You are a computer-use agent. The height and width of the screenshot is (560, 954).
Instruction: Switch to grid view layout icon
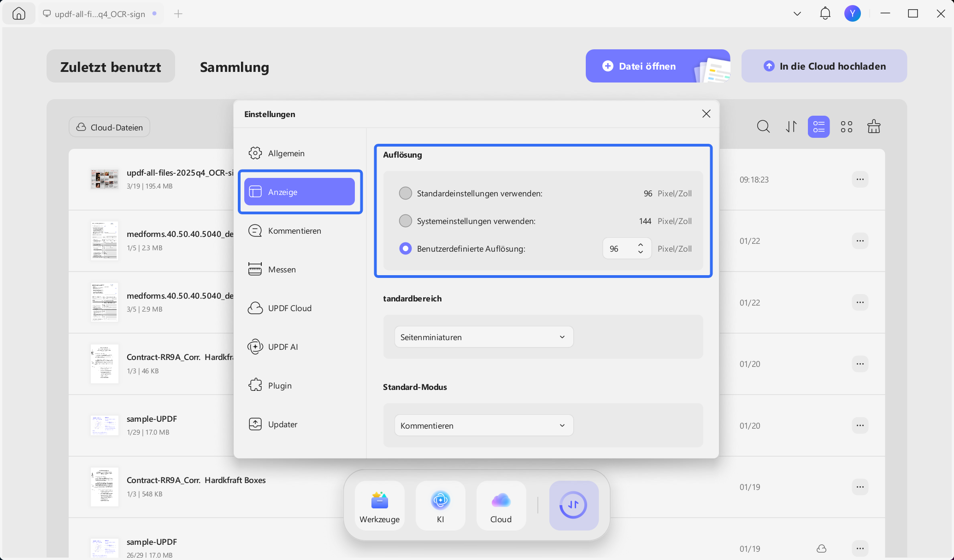pyautogui.click(x=847, y=127)
